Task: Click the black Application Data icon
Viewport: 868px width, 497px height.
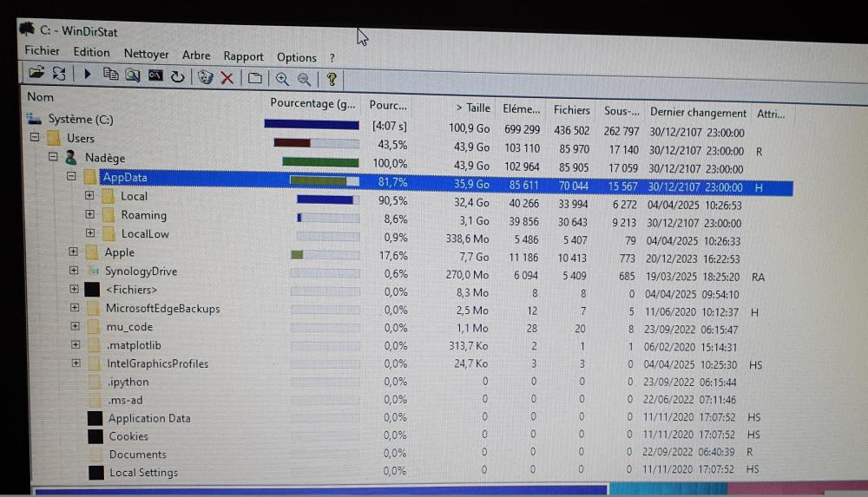Action: (95, 418)
